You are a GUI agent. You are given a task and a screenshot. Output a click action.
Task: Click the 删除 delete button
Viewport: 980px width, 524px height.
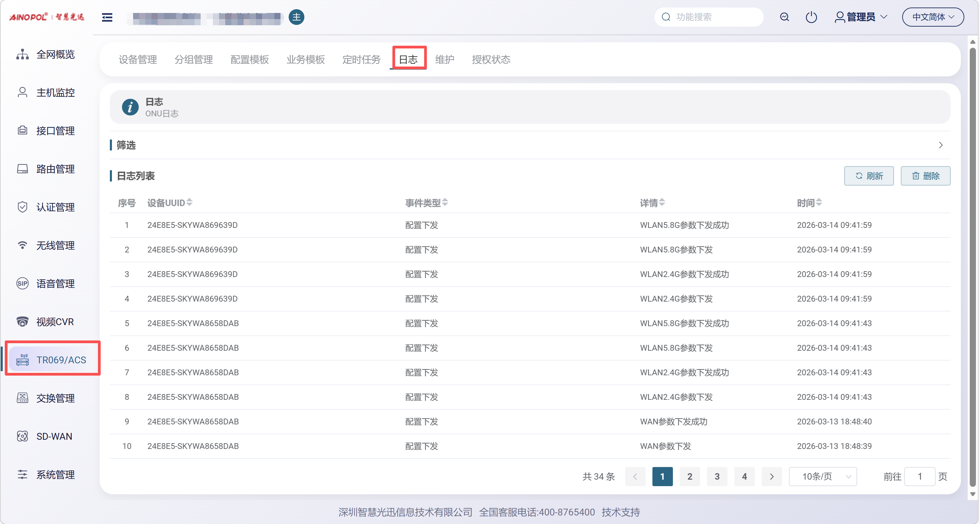coord(925,176)
